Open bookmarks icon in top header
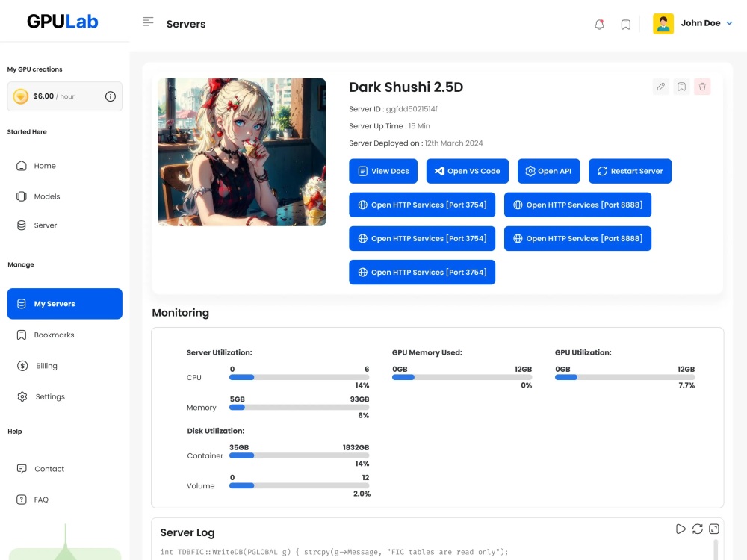Image resolution: width=747 pixels, height=560 pixels. point(625,25)
